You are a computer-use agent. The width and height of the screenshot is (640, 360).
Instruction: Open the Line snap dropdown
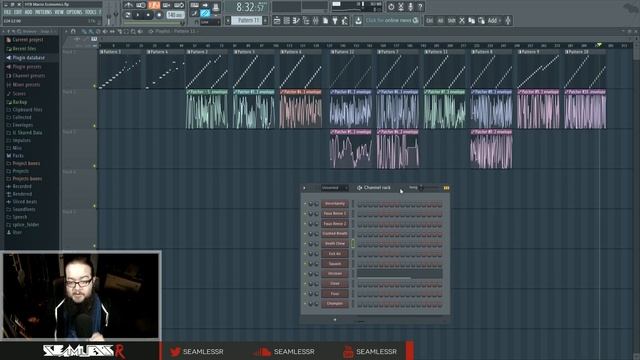coord(210,22)
